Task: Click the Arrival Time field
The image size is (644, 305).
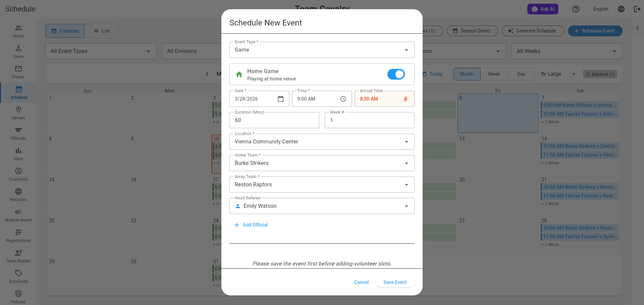Action: coord(384,99)
